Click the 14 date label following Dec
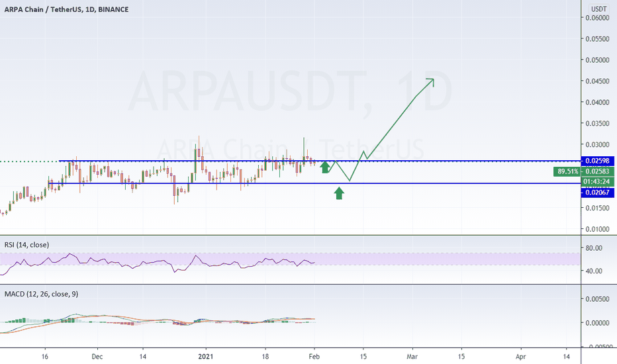617x364 pixels. pos(143,357)
